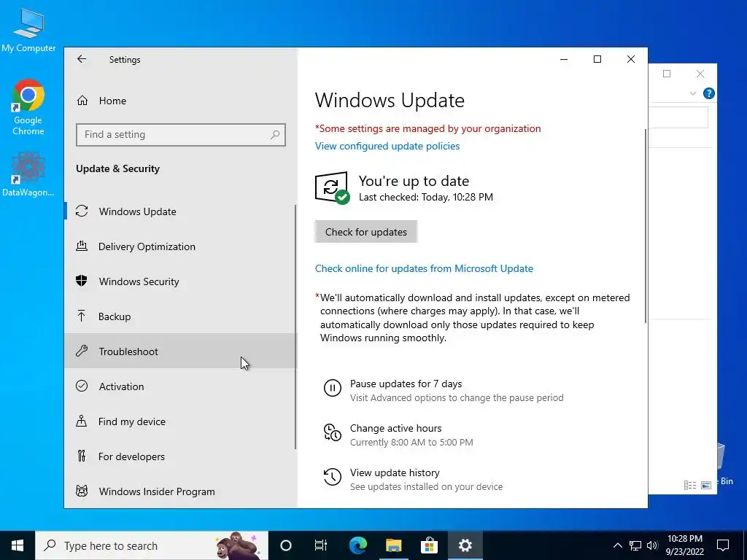Click the Home house icon
The width and height of the screenshot is (747, 560).
(82, 101)
